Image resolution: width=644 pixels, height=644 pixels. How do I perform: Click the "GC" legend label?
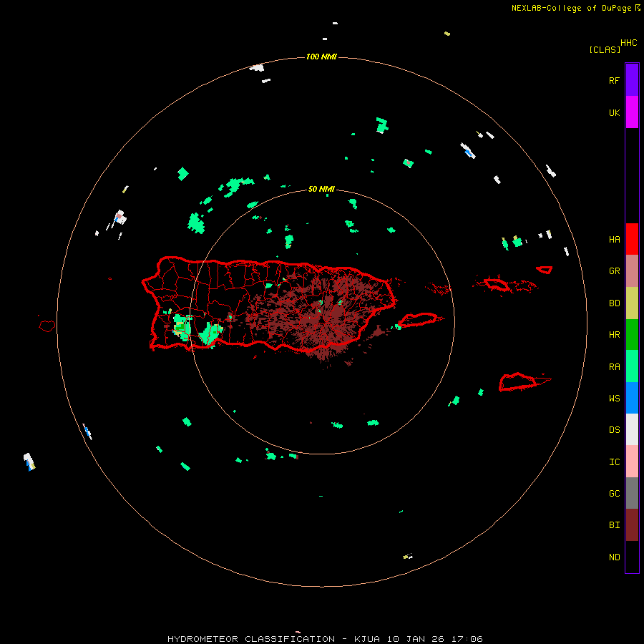point(614,493)
